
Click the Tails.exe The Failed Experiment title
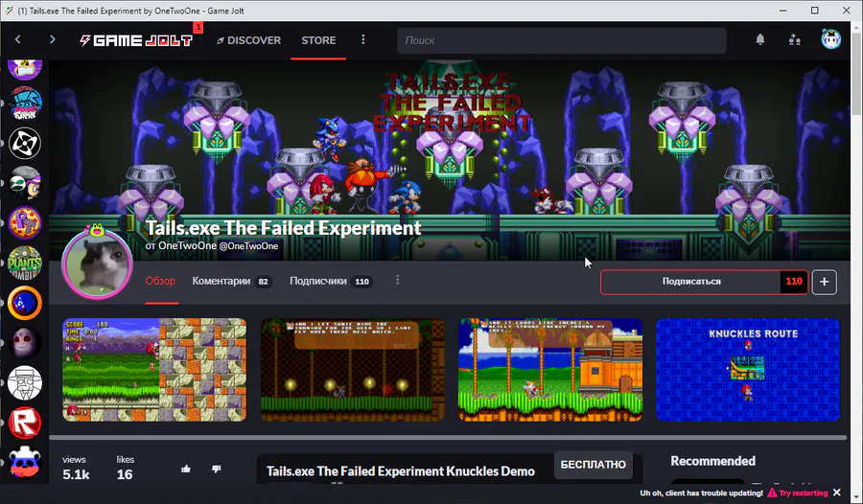(x=283, y=228)
